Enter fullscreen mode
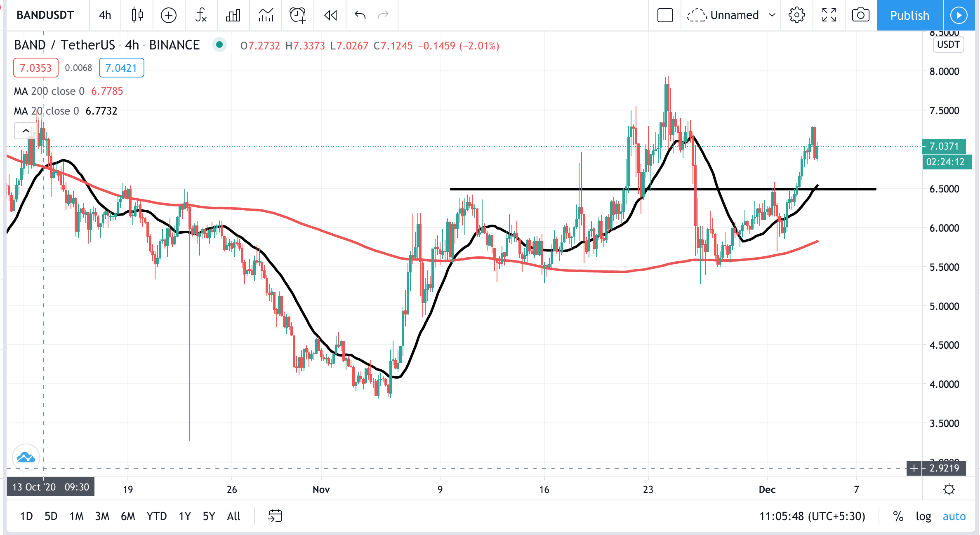Viewport: 980px width, 535px height. 829,15
